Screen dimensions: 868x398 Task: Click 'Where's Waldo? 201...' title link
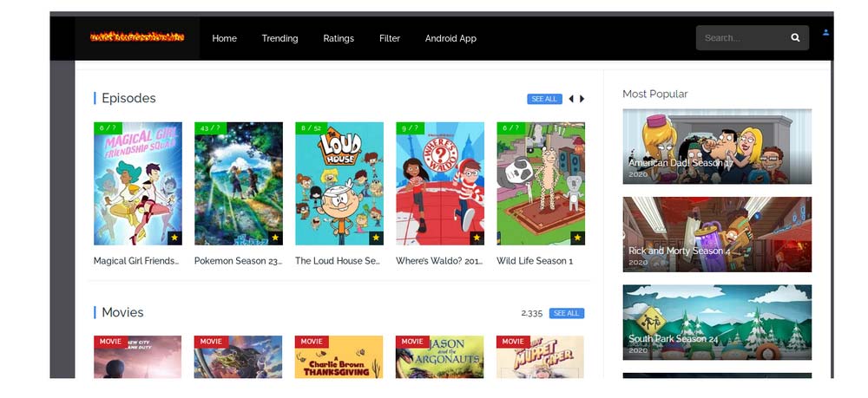pos(439,261)
